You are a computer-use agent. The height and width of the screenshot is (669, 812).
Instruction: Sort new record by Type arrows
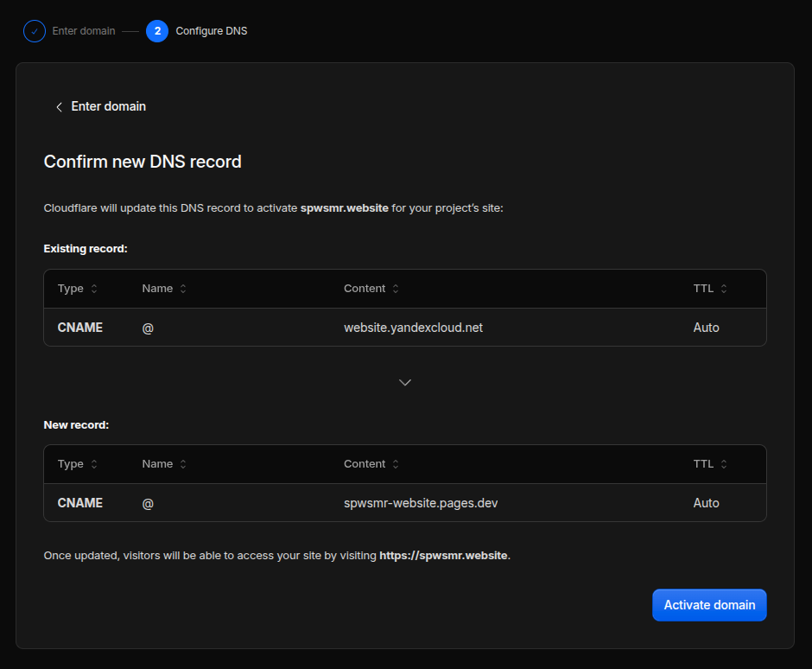[94, 464]
